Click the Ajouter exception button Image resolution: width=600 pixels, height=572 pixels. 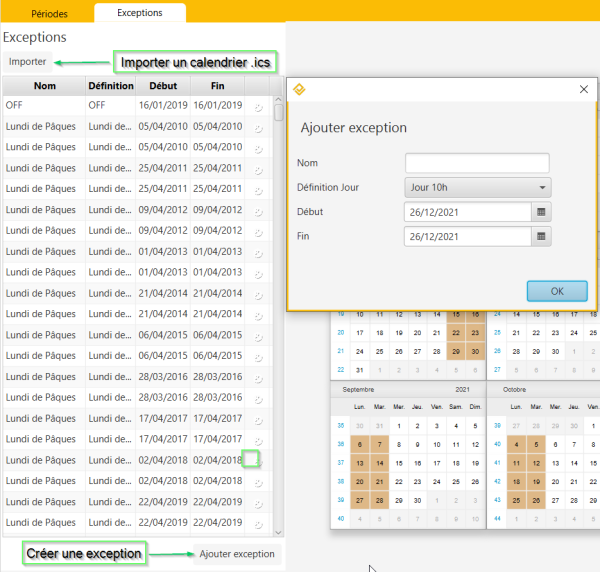click(x=236, y=554)
